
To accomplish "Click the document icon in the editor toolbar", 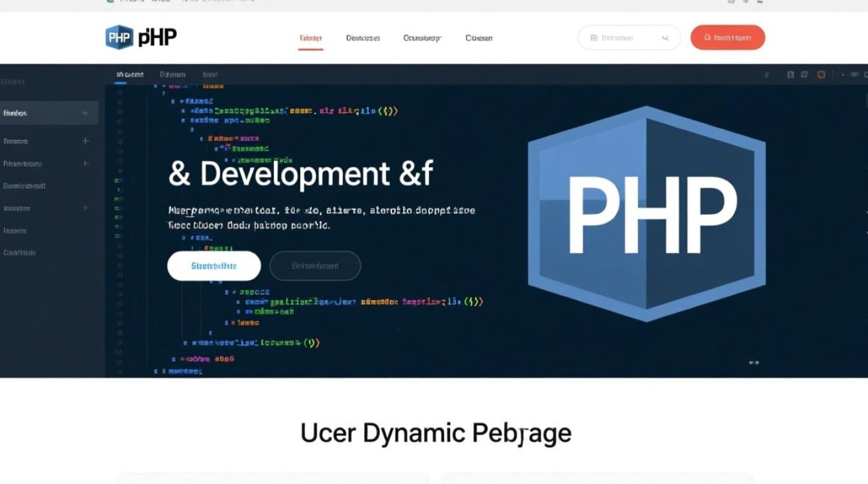I will tap(790, 74).
